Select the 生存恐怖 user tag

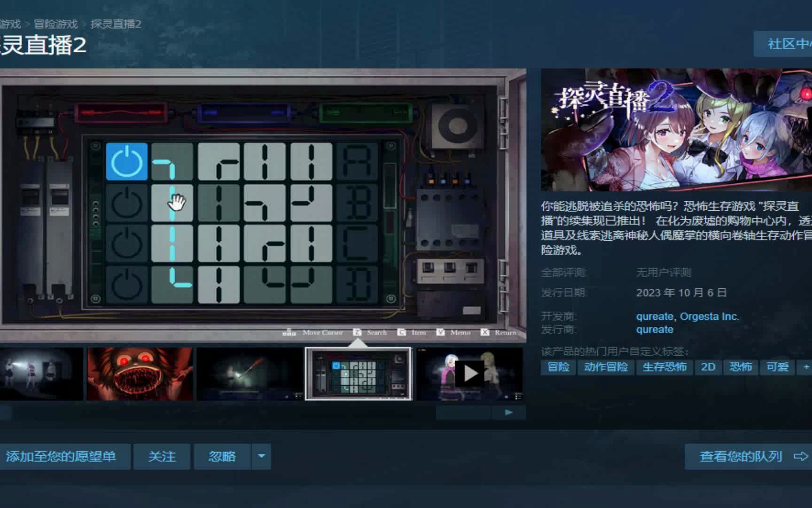665,367
